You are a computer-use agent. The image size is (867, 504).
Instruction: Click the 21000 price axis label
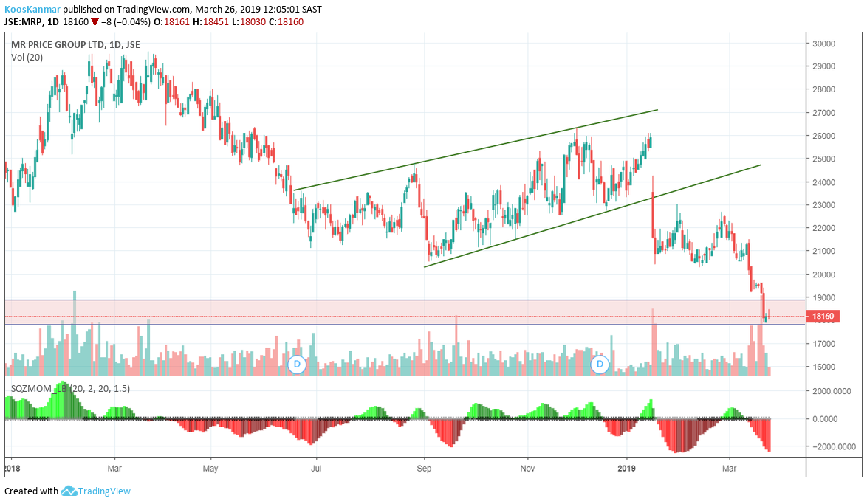pyautogui.click(x=824, y=251)
